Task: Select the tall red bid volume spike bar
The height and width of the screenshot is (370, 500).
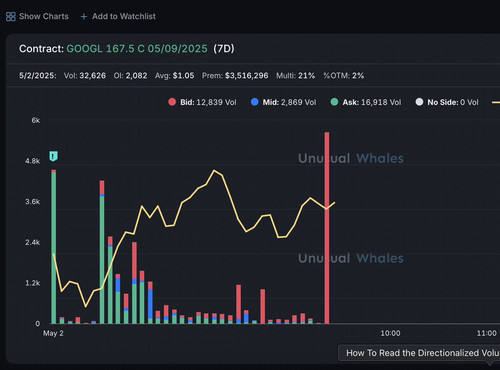Action: pyautogui.click(x=327, y=228)
